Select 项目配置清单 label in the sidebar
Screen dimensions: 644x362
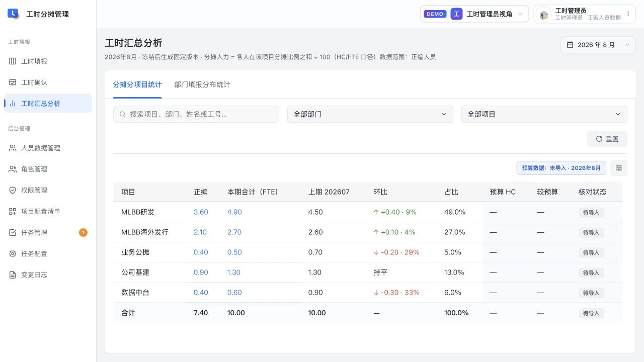pos(41,212)
